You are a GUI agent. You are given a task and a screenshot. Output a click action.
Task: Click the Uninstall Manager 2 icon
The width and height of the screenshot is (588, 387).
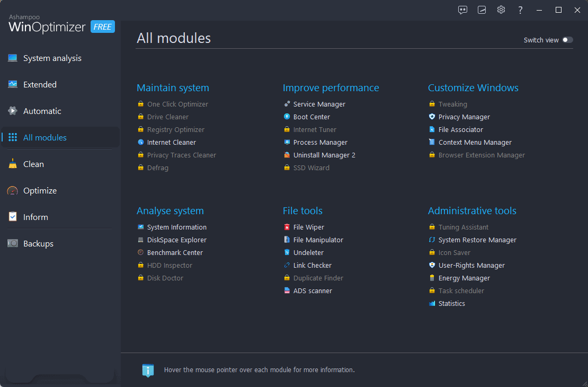[x=287, y=155]
